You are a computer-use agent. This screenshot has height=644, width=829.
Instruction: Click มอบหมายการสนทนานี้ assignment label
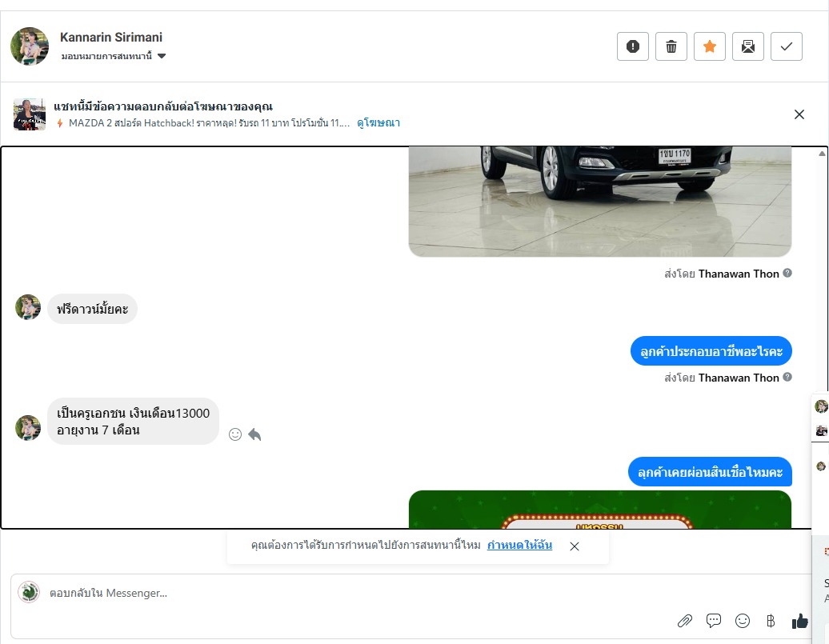[106, 56]
